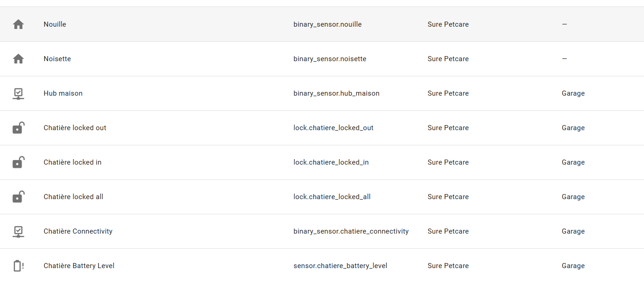Viewport: 644px width, 292px height.
Task: Click entity ID sensor.chatiere_battery_level
Action: [x=340, y=266]
